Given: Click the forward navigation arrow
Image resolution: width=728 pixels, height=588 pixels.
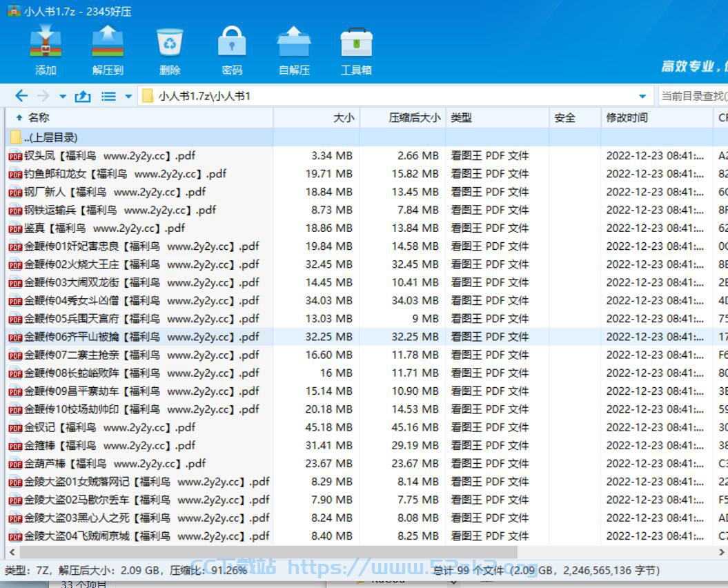Looking at the screenshot, I should point(43,96).
